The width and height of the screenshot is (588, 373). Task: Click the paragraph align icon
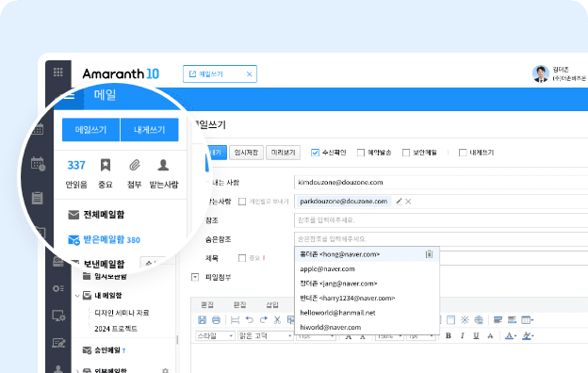498,319
